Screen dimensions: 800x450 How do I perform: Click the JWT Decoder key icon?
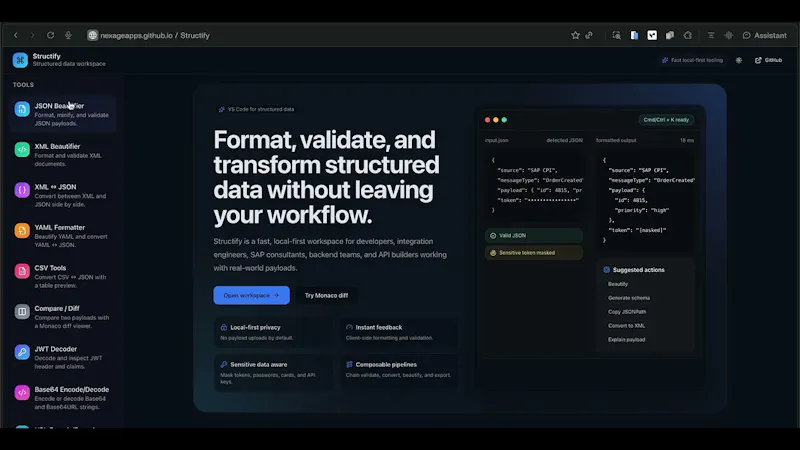pyautogui.click(x=22, y=352)
